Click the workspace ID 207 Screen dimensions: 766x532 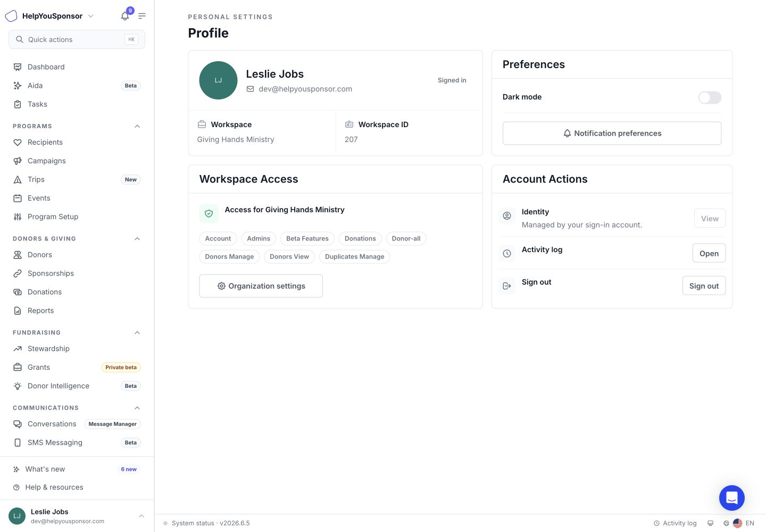coord(351,139)
